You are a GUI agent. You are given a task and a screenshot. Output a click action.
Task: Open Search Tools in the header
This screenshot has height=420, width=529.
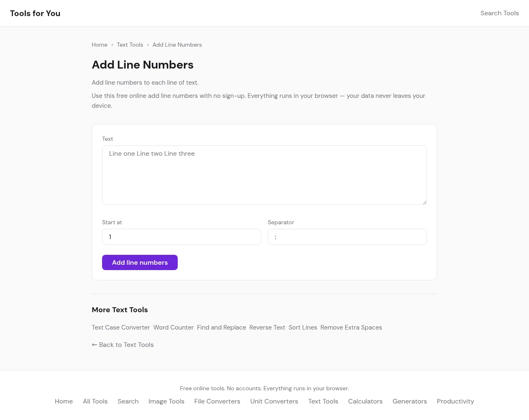499,13
